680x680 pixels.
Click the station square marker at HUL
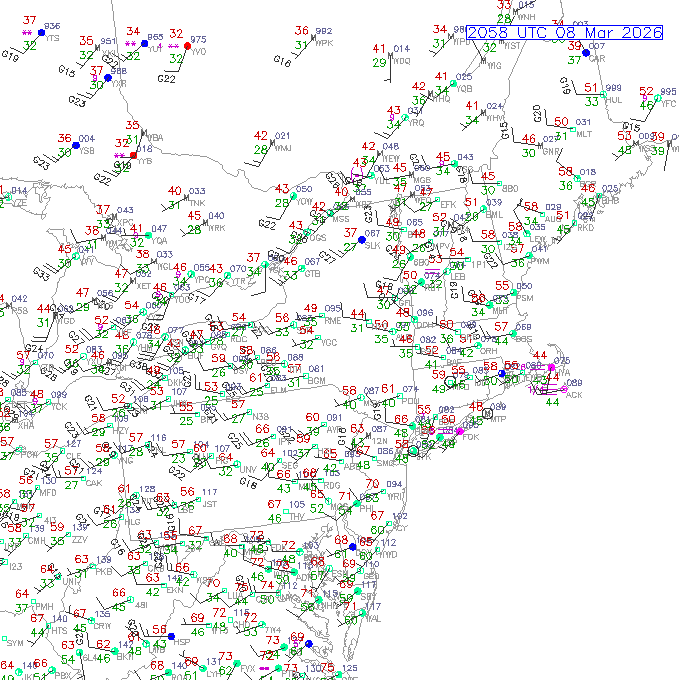603,94
